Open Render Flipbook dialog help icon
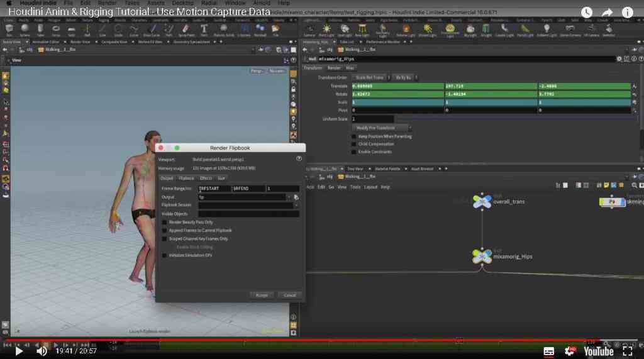Screen dimensions: 644x359 (299, 158)
